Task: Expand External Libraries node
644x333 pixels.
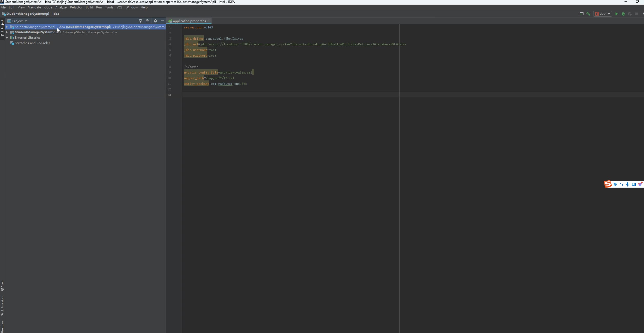Action: [x=7, y=37]
